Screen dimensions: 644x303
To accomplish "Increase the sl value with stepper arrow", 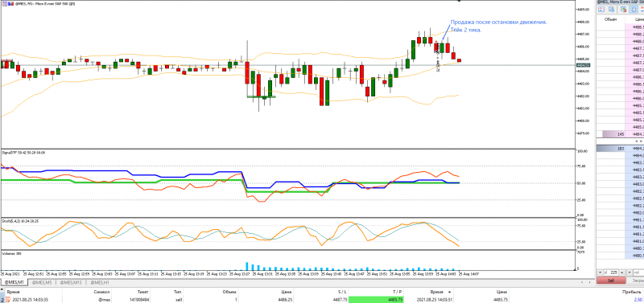I will point(621,272).
